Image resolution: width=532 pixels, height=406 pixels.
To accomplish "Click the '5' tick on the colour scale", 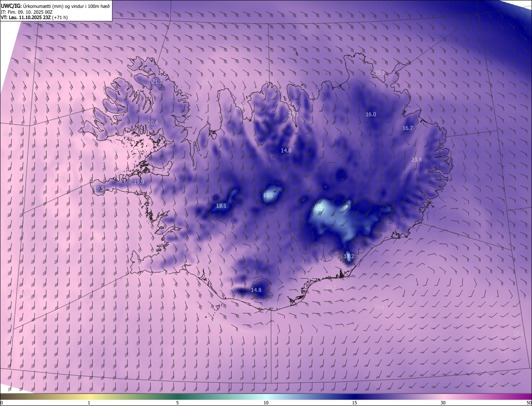I will (x=177, y=403).
